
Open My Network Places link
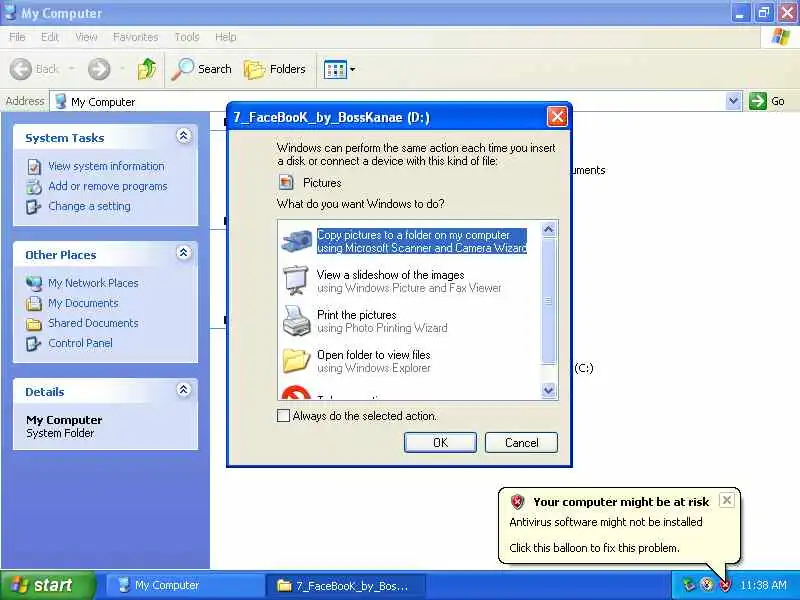coord(93,283)
